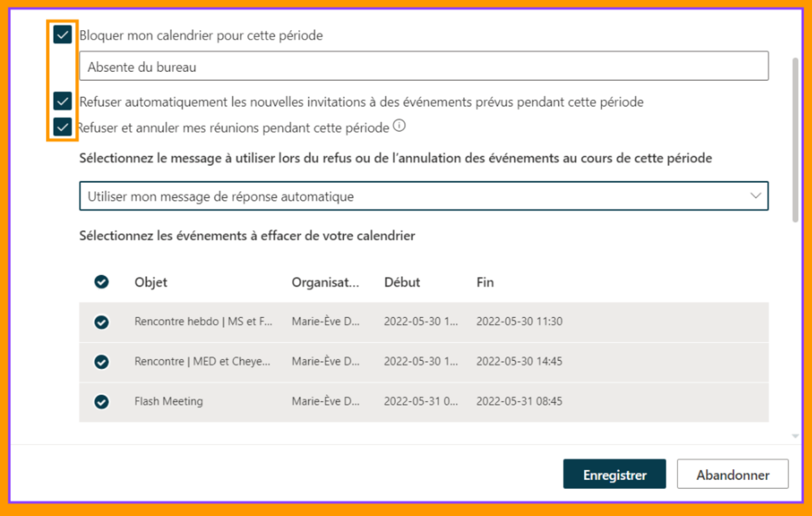Click the "Absente du bureau" text field
The width and height of the screenshot is (812, 516).
(425, 65)
